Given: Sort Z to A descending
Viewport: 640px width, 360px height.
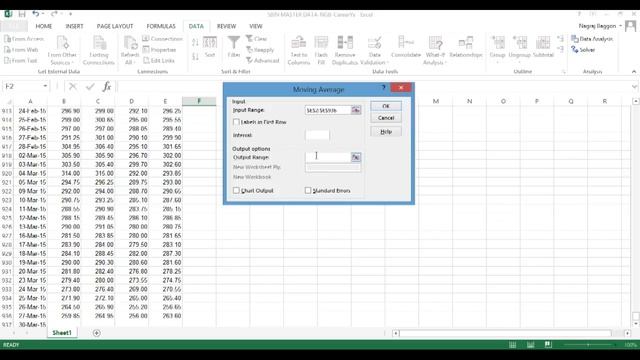Looking at the screenshot, I should pyautogui.click(x=195, y=56).
